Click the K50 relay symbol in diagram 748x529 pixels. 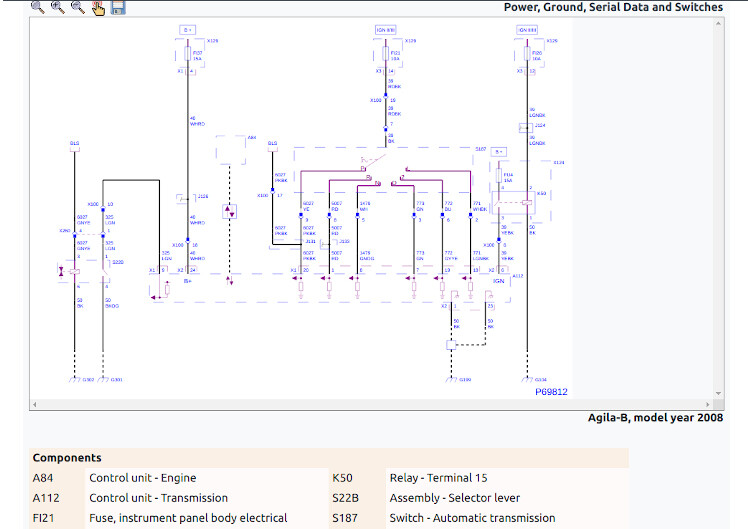514,203
